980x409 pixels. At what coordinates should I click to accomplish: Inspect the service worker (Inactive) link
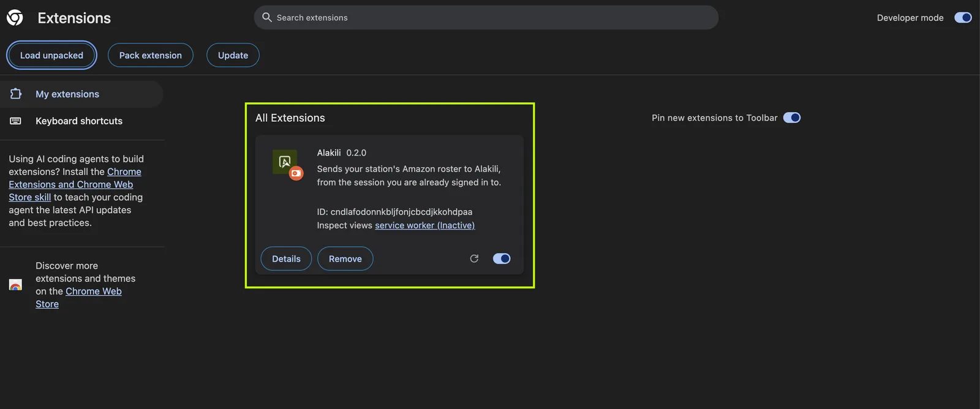click(424, 225)
